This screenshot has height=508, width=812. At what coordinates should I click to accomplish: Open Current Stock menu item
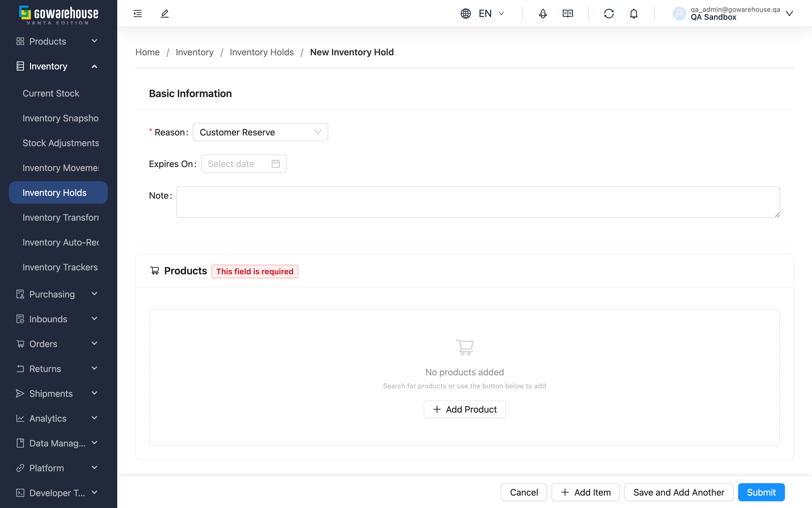tap(58, 93)
